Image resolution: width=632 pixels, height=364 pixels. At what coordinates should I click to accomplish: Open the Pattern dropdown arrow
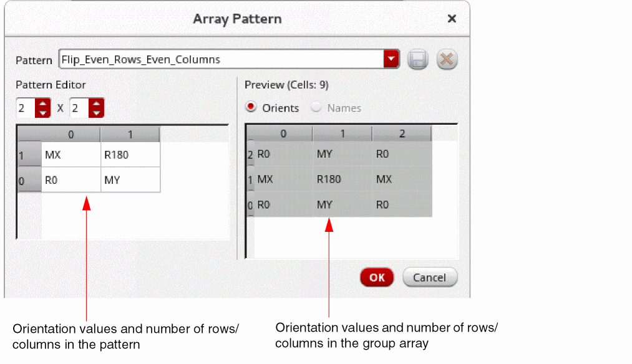coord(391,60)
